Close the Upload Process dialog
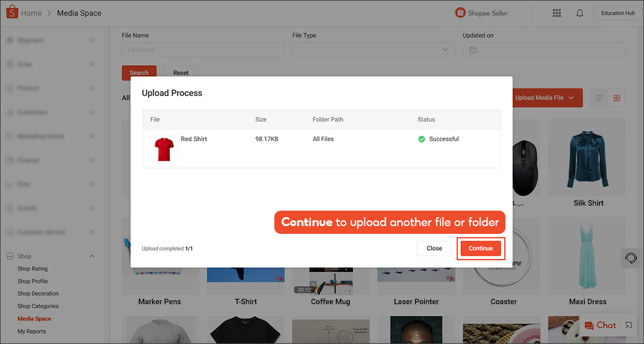The width and height of the screenshot is (644, 344). click(434, 248)
